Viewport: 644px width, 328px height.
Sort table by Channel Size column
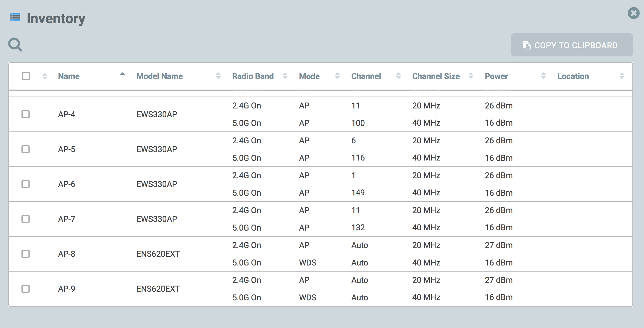[x=436, y=76]
